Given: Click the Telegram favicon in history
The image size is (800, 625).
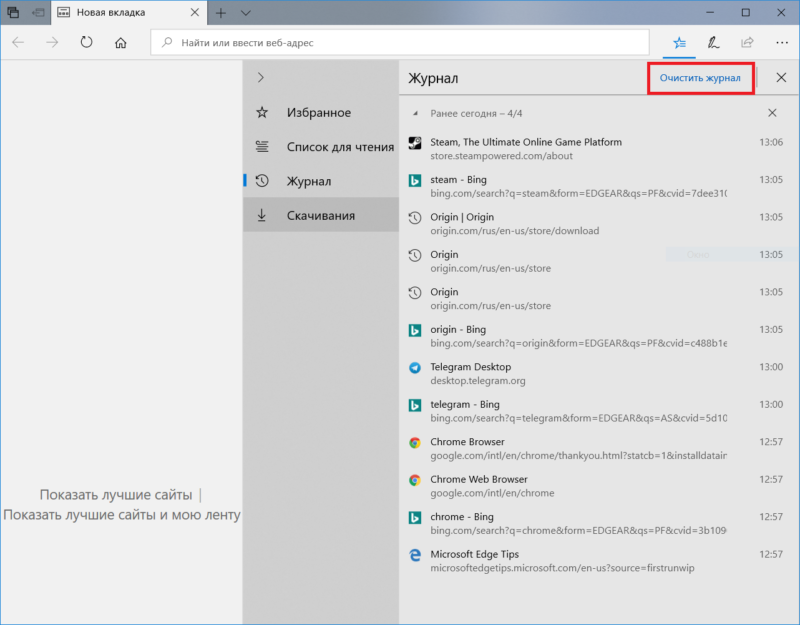Looking at the screenshot, I should point(415,367).
